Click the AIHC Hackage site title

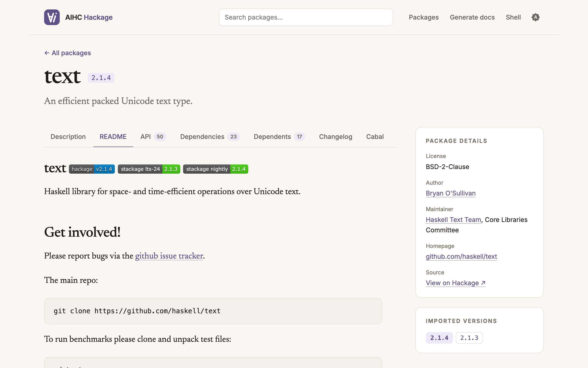[x=89, y=17]
